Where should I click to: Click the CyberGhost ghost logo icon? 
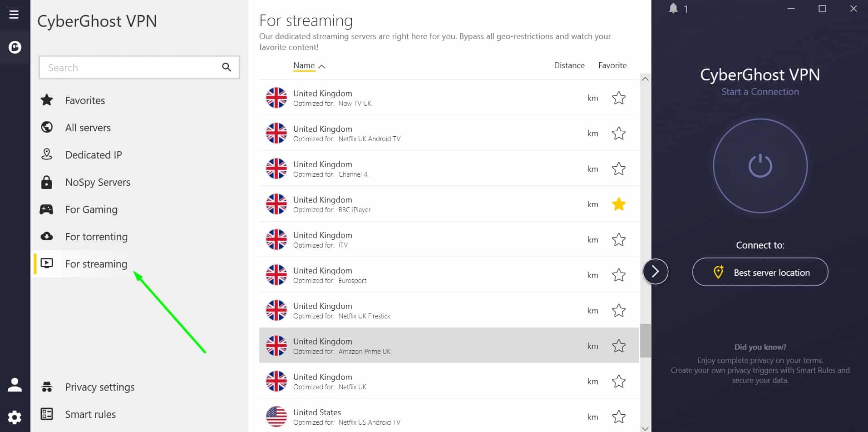coord(15,47)
